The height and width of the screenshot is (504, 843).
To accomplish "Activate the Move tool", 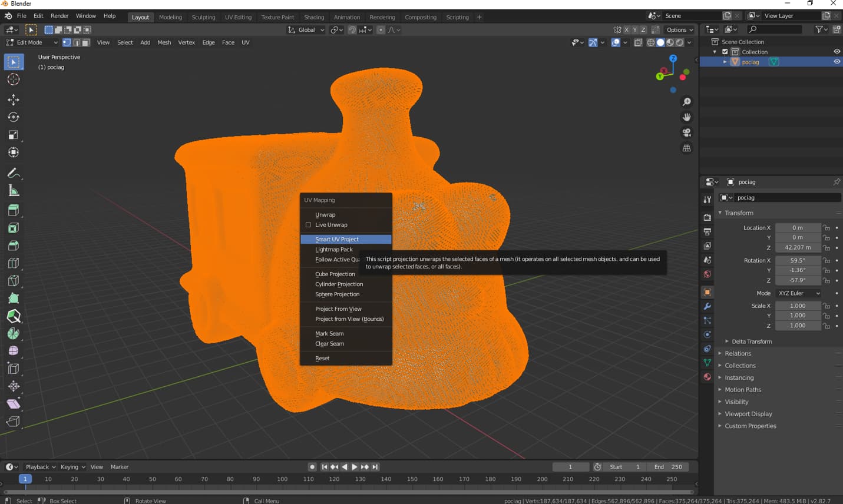I will pos(14,100).
